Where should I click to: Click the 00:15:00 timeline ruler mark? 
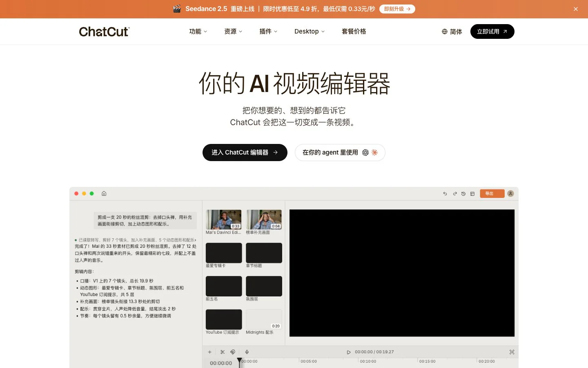(x=427, y=361)
